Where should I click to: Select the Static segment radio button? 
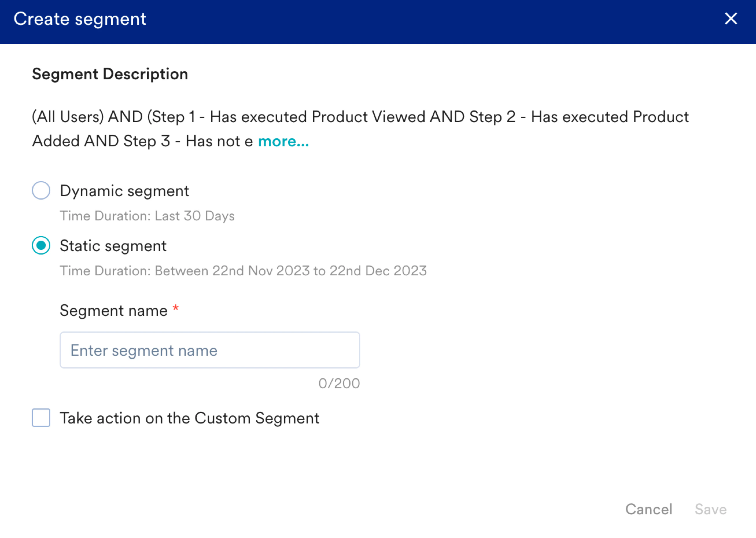(41, 246)
